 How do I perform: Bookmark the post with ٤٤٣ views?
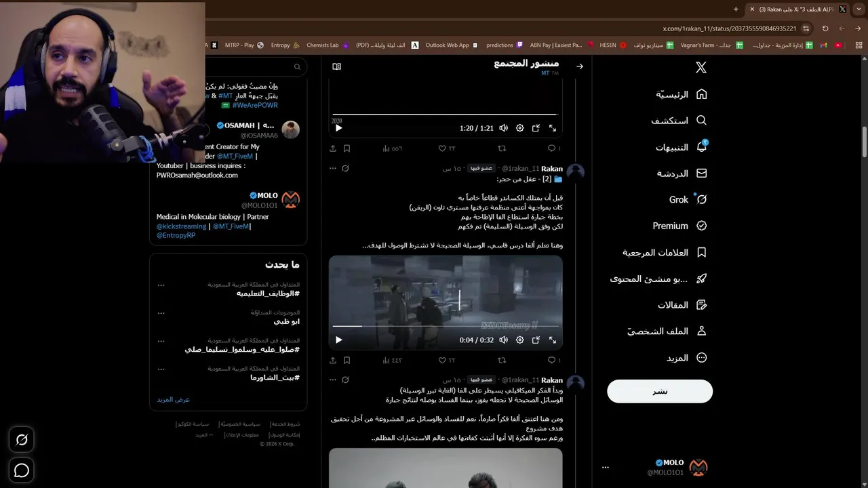pyautogui.click(x=347, y=360)
